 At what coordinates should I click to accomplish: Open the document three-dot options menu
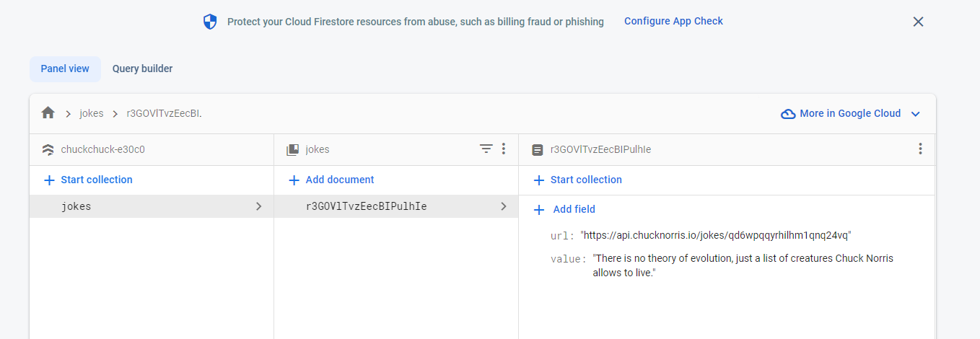[920, 149]
